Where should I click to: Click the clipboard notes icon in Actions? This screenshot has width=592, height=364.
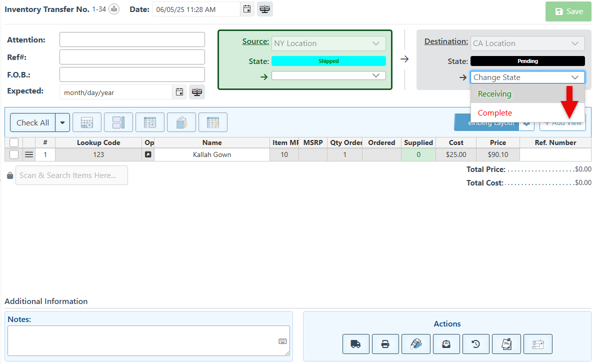pyautogui.click(x=506, y=344)
